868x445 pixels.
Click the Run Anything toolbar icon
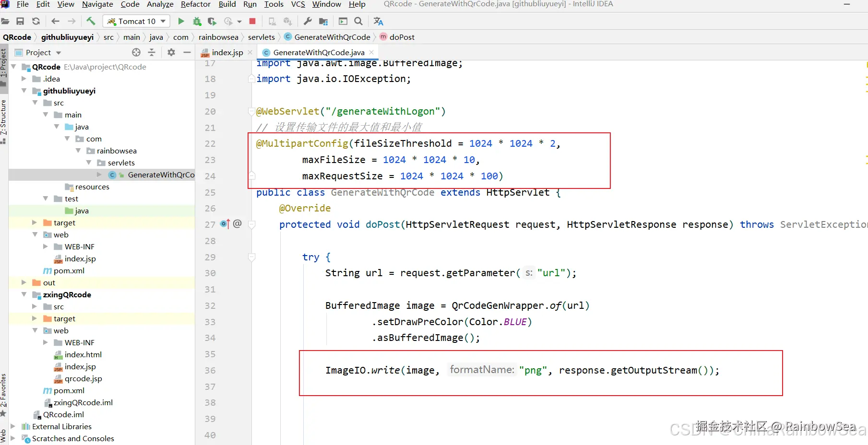click(343, 21)
